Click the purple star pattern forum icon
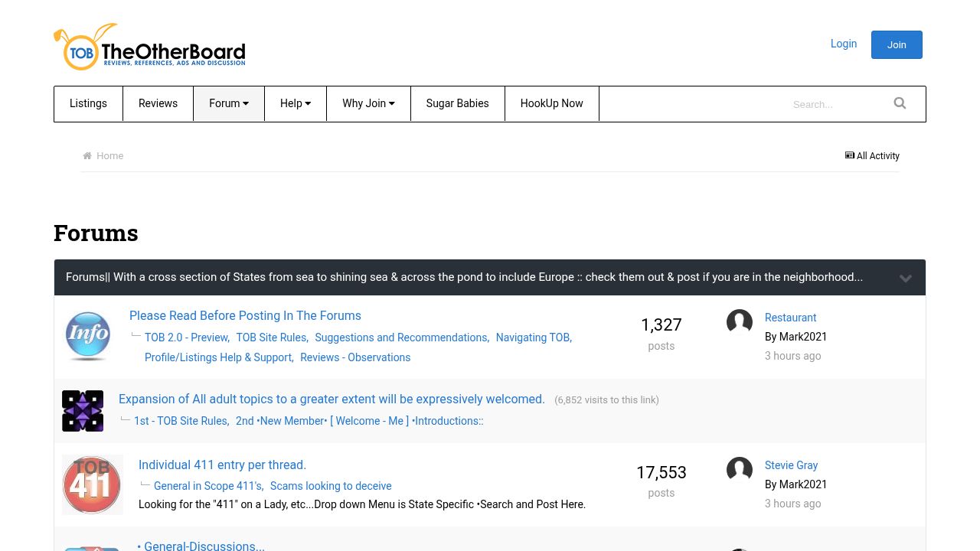The width and height of the screenshot is (980, 551). 83,411
